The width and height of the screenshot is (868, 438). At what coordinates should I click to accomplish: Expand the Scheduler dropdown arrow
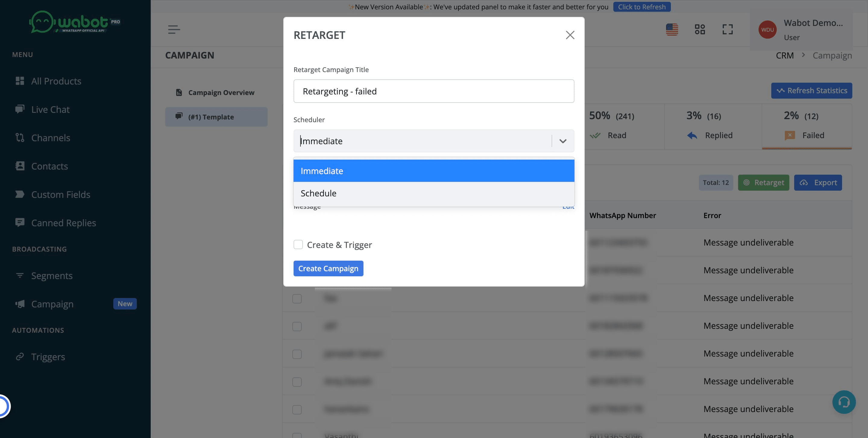(563, 141)
